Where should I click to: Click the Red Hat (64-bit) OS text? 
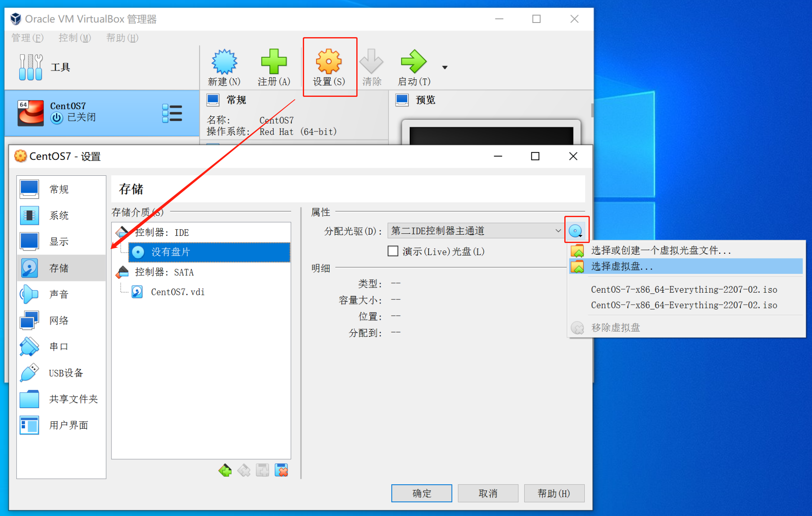(298, 132)
